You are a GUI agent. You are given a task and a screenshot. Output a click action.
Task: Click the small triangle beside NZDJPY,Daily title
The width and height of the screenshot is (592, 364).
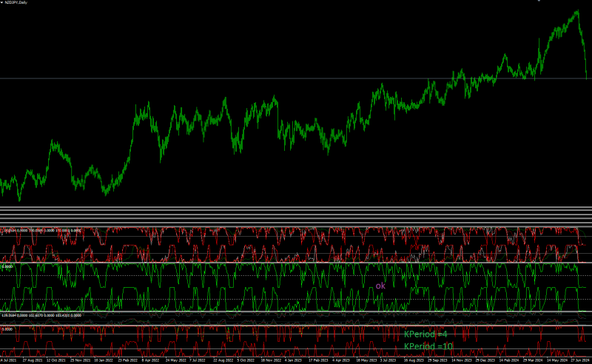(1, 2)
